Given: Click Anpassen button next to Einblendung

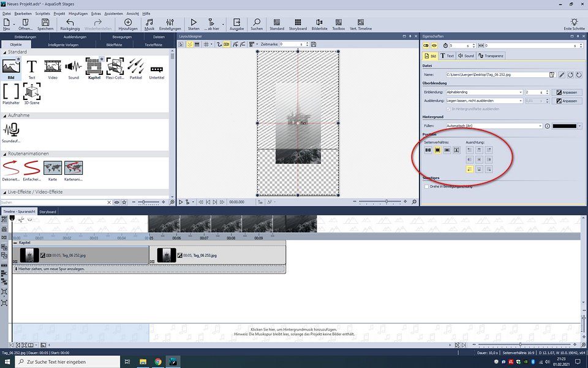Looking at the screenshot, I should pos(567,92).
